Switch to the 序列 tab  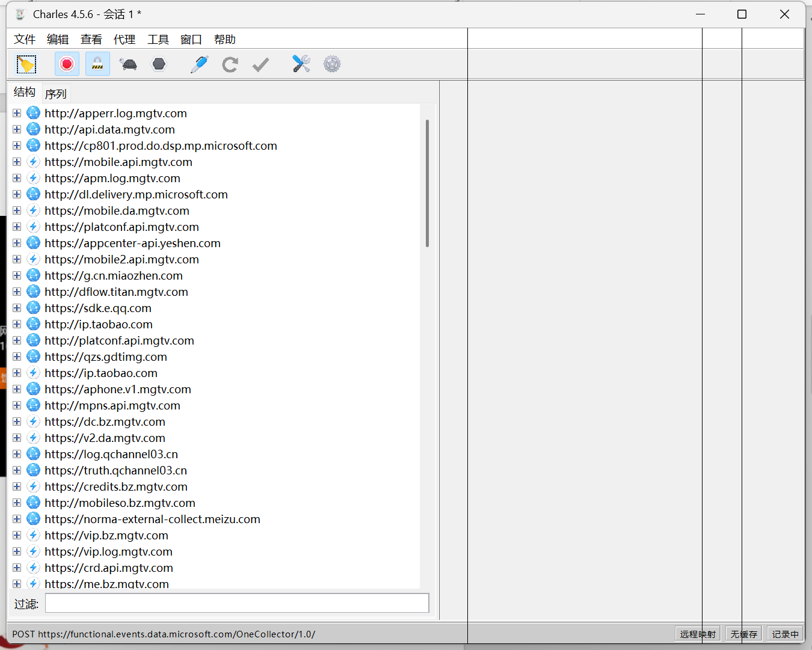pos(56,94)
